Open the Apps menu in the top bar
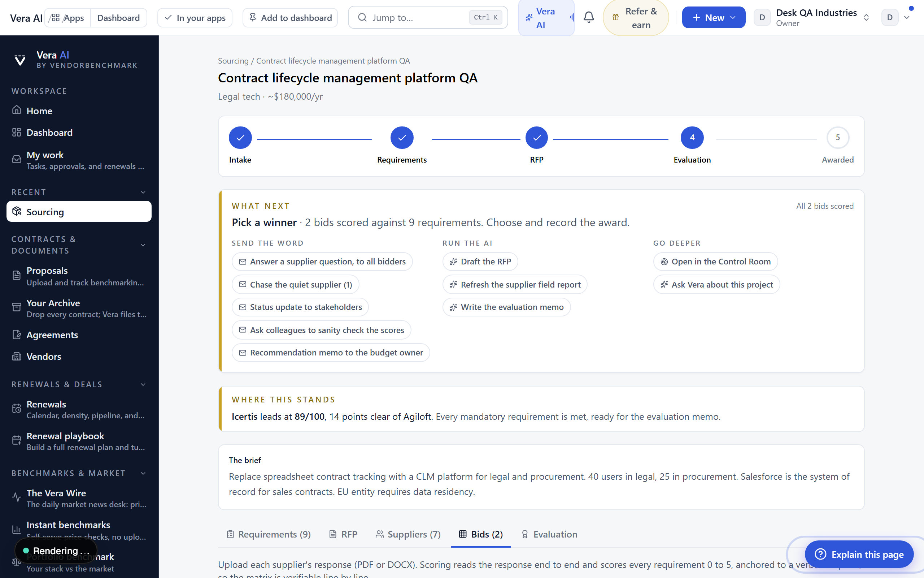 tap(67, 18)
